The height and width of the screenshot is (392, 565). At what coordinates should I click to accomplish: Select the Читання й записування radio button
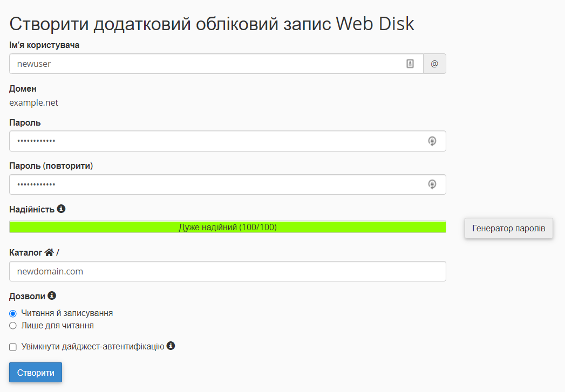pos(13,313)
